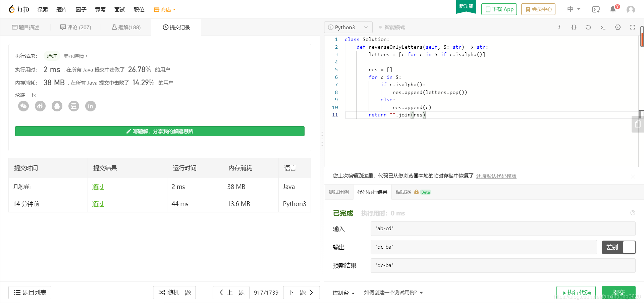Expand the 商店 store menu
Viewport: 644px width, 303px height.
(165, 9)
